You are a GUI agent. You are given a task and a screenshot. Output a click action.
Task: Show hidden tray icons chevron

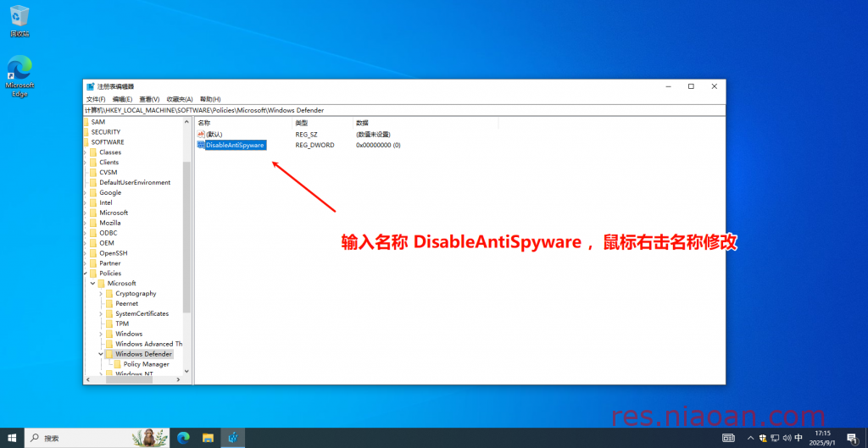coord(751,438)
